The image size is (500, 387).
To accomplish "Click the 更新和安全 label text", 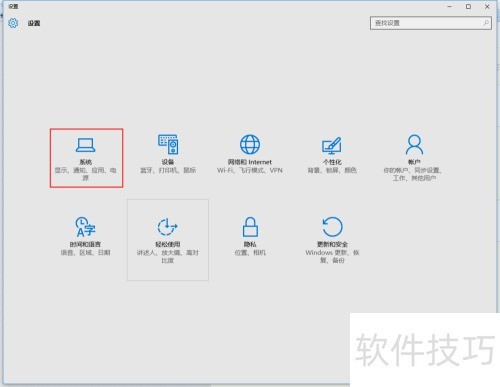I will tap(332, 244).
